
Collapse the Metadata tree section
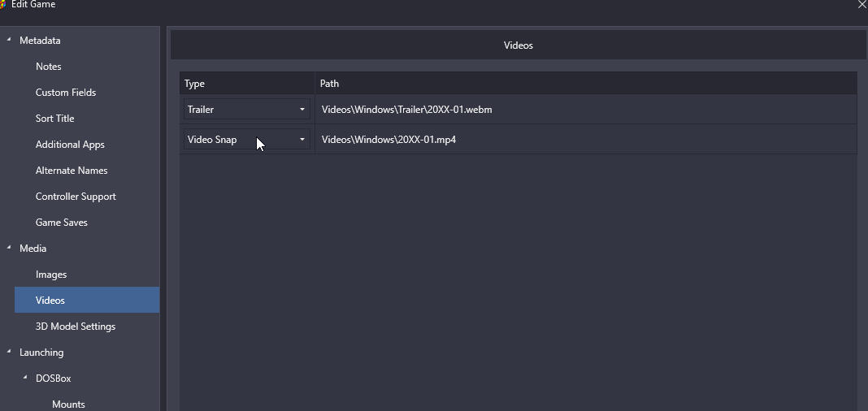pos(10,41)
